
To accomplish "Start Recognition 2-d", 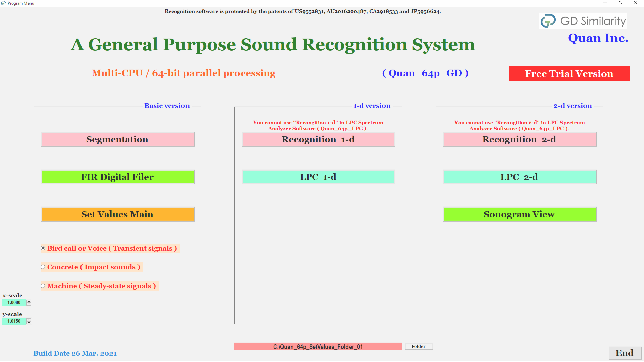I will pos(519,139).
